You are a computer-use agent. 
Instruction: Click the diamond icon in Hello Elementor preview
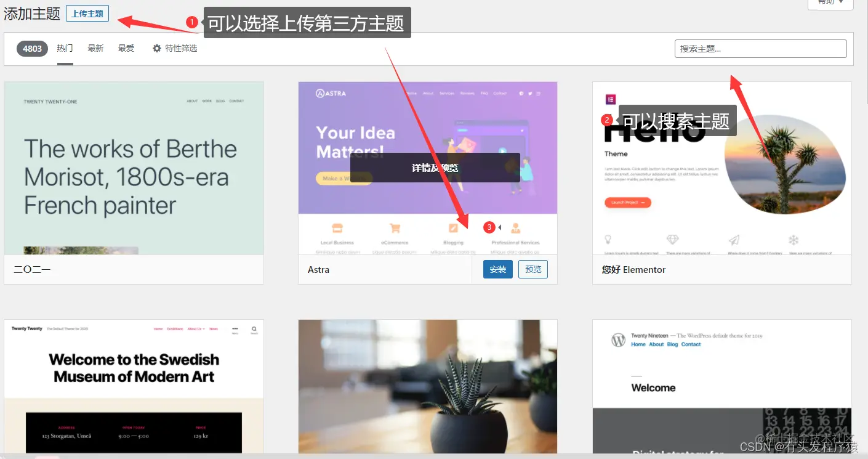(673, 239)
